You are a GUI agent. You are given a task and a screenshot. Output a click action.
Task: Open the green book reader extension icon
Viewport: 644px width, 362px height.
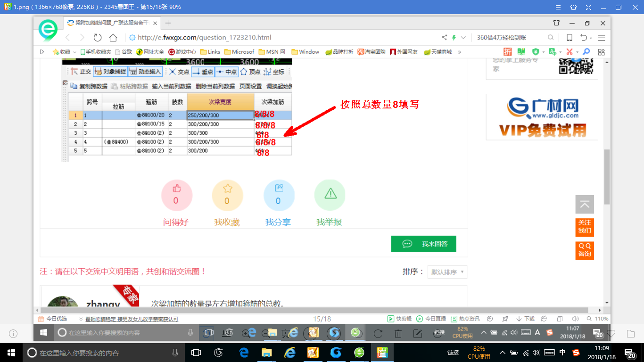[521, 52]
